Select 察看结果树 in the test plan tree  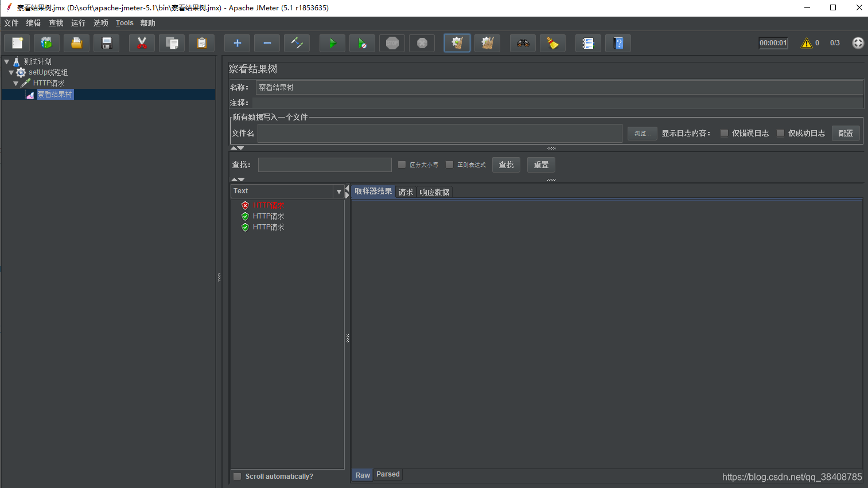pyautogui.click(x=55, y=95)
